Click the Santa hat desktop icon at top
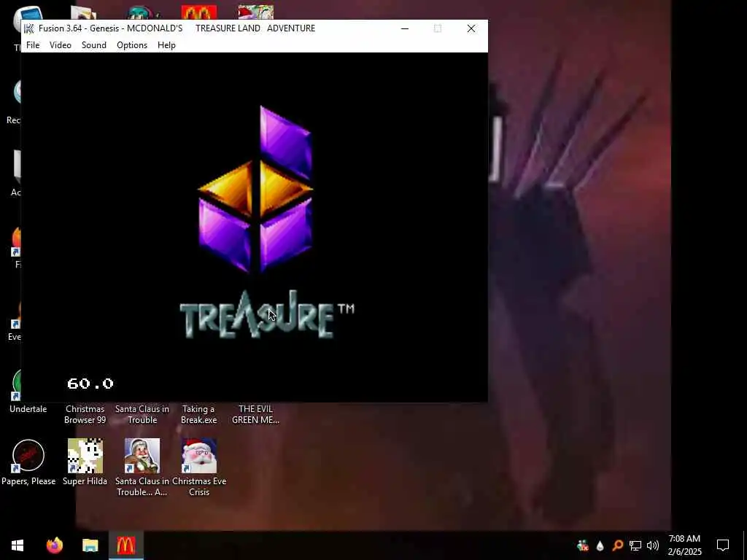The width and height of the screenshot is (747, 560). click(x=256, y=13)
